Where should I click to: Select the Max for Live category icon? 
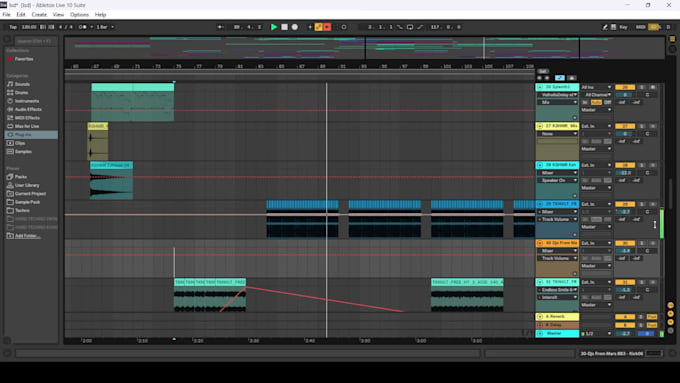pyautogui.click(x=10, y=126)
